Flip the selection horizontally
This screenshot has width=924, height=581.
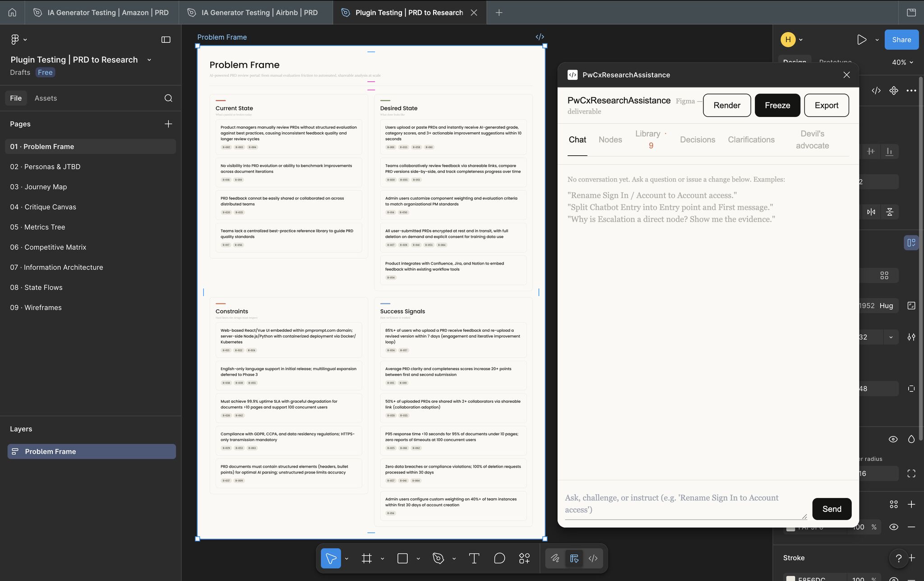click(871, 212)
